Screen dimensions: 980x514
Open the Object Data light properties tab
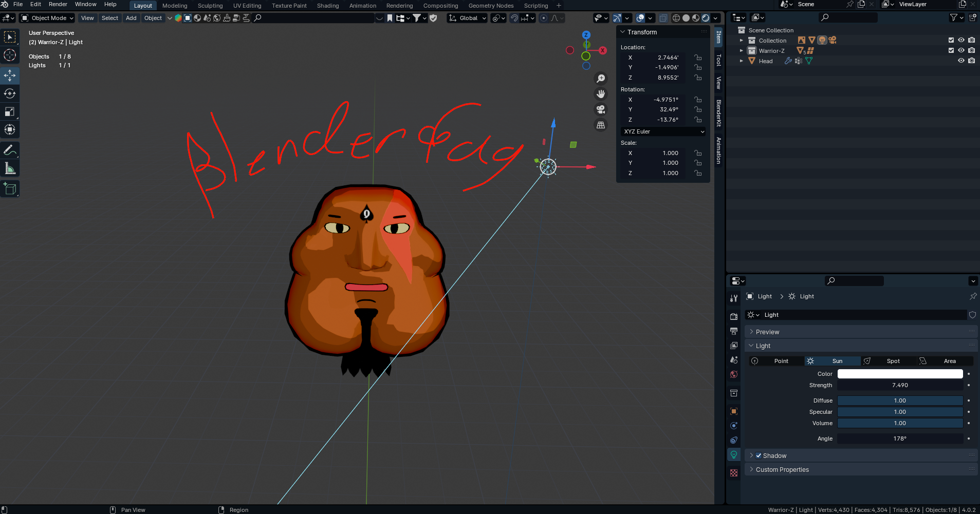pos(734,454)
